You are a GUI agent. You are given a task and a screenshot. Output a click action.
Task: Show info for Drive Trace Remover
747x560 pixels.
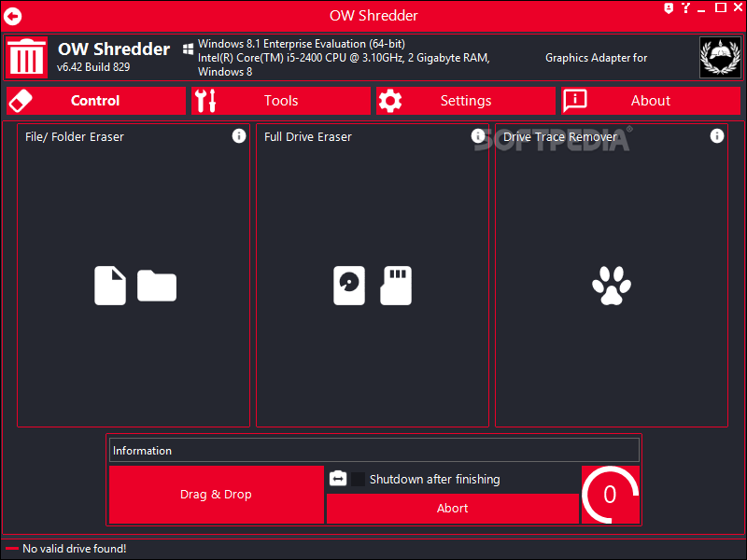point(717,136)
